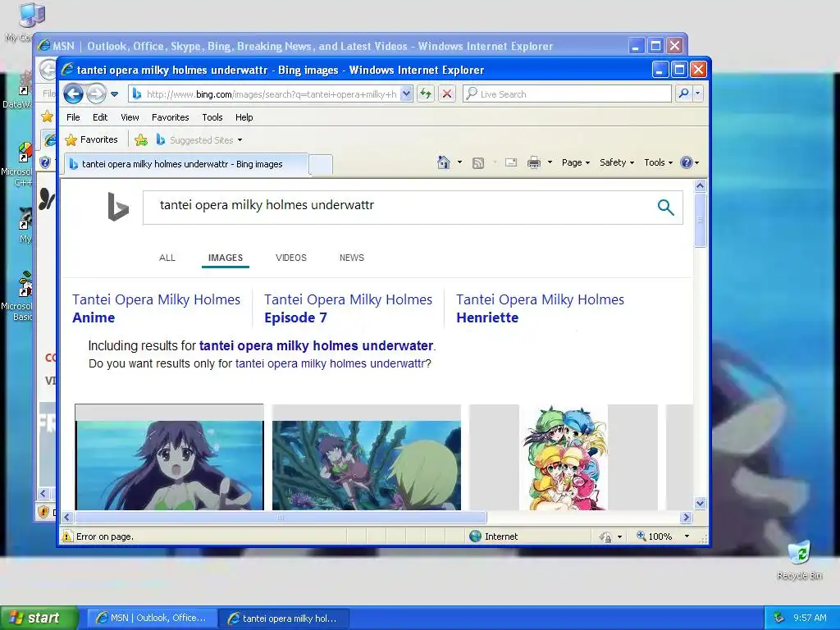Screen dimensions: 840x630
Task: Click the Bing logo on the page
Action: pyautogui.click(x=118, y=207)
